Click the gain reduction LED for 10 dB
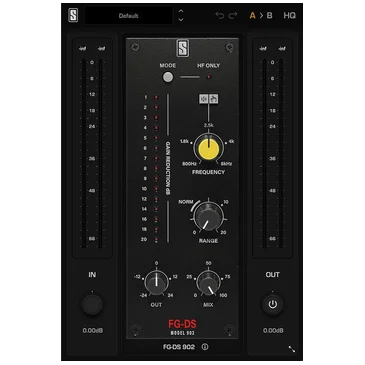This screenshot has height=365, width=365. coord(156,189)
